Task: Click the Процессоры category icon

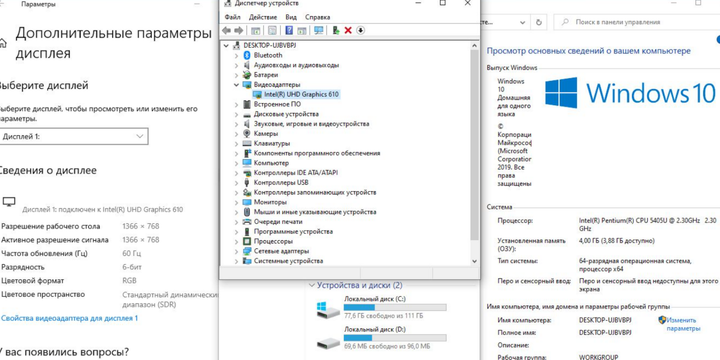Action: point(247,241)
